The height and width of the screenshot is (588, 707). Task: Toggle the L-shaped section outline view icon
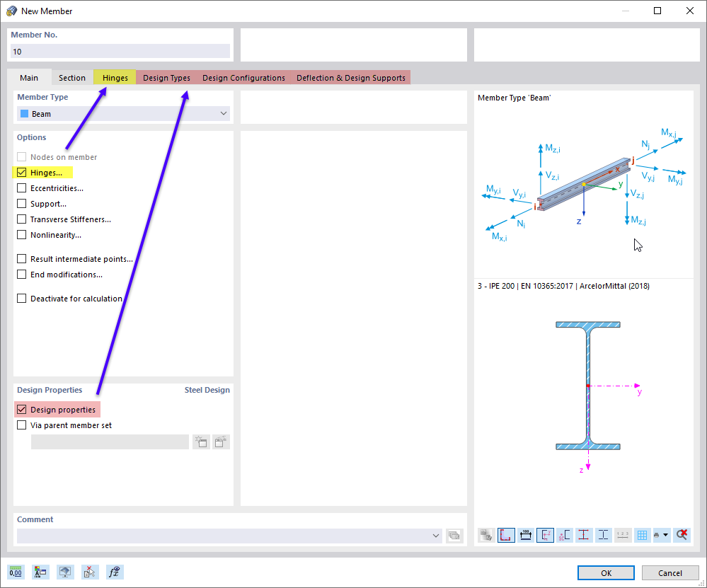506,535
